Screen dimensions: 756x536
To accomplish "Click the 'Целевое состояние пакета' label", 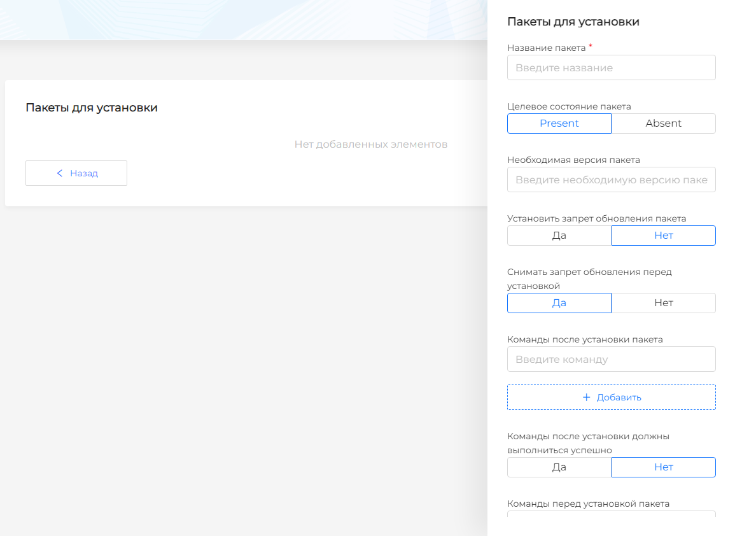I will point(569,106).
